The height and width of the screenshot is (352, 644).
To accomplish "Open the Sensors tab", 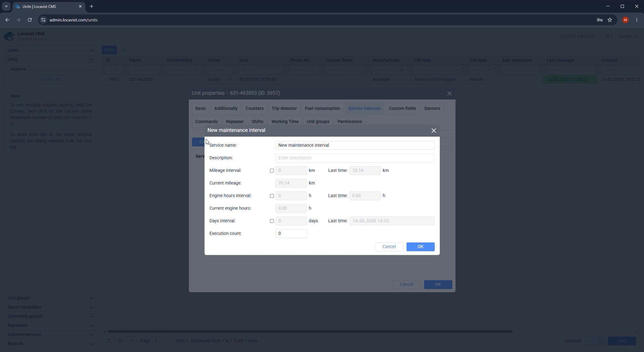I will tap(432, 108).
